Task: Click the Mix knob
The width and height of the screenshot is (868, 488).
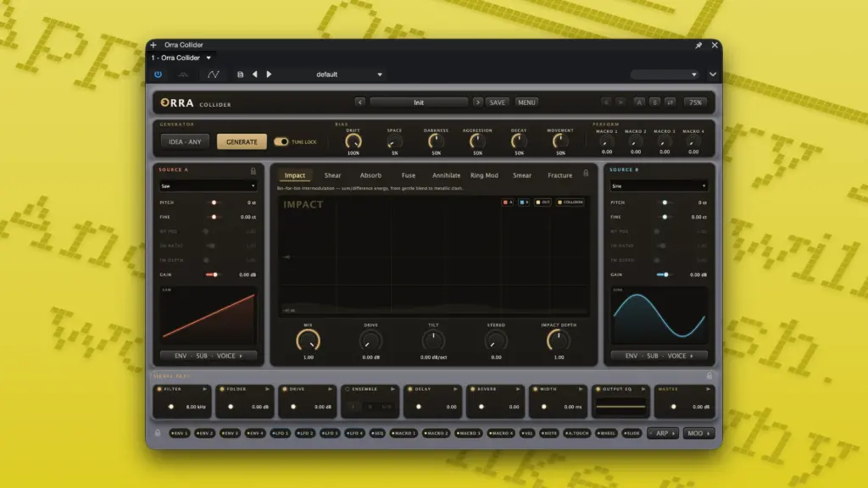Action: tap(308, 341)
